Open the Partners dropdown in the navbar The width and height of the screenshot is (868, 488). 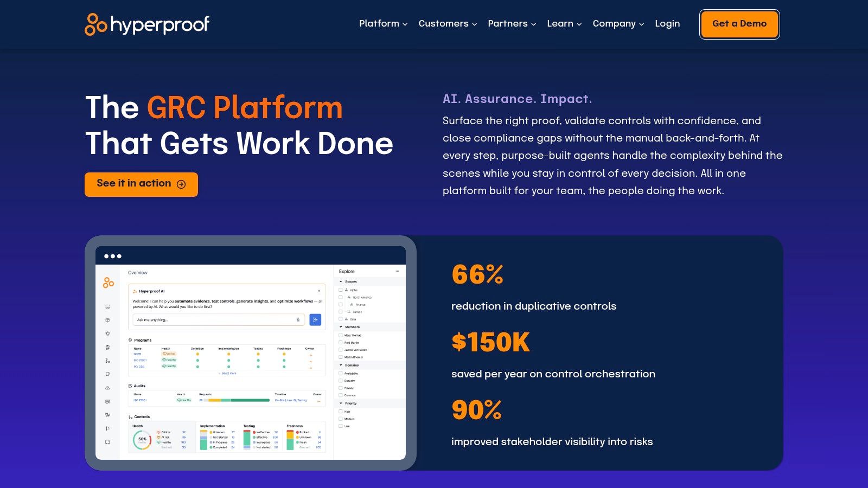512,23
